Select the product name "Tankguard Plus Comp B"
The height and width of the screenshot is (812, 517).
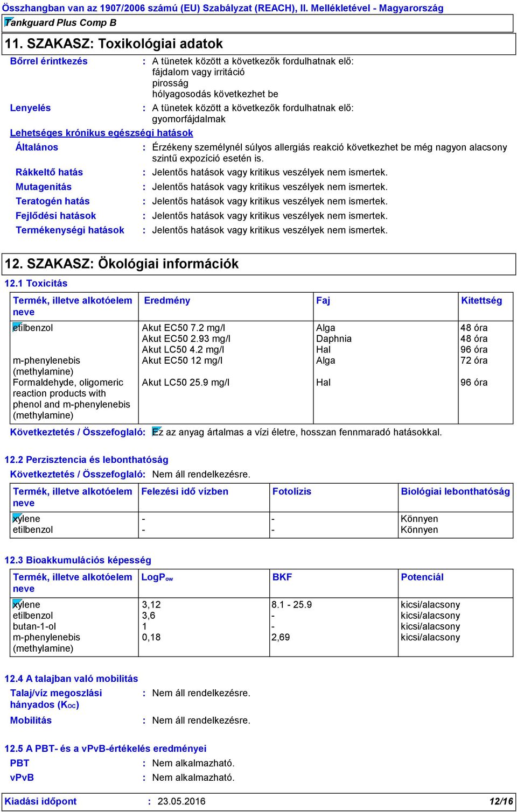pyautogui.click(x=60, y=23)
